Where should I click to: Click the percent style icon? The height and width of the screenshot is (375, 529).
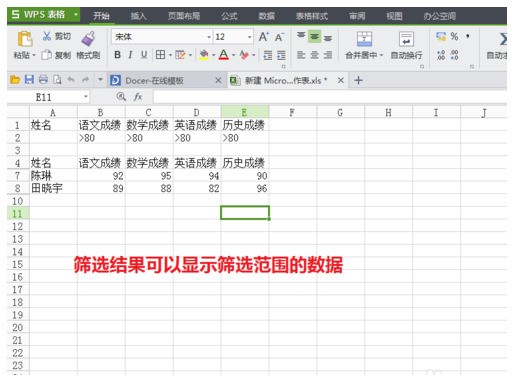[454, 36]
